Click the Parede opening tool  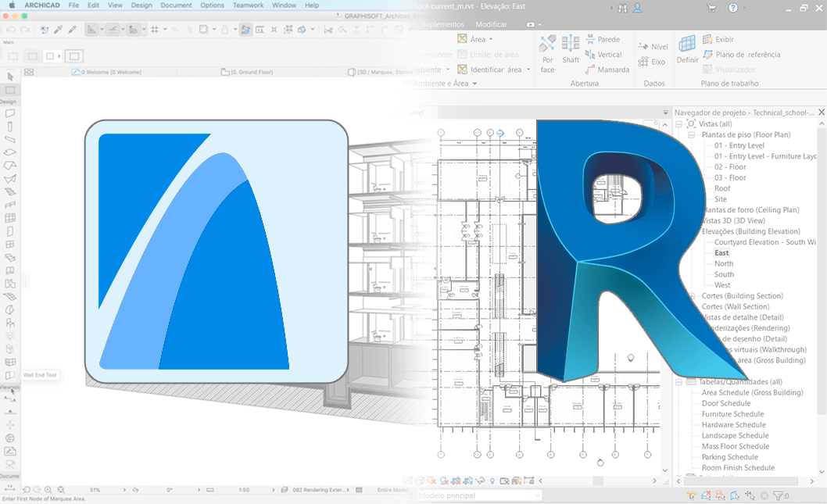coord(603,39)
